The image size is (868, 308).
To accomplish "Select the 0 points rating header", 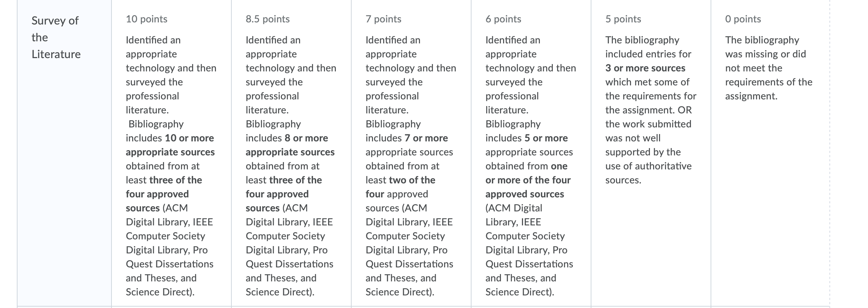I will click(743, 19).
